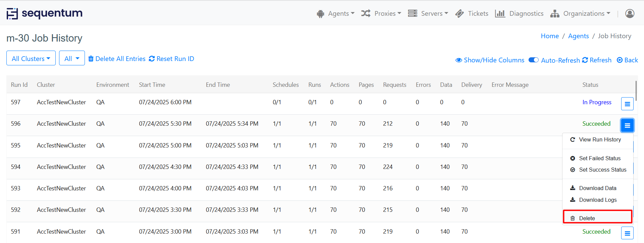
Task: Open actions menu icon for run 591
Action: [627, 233]
